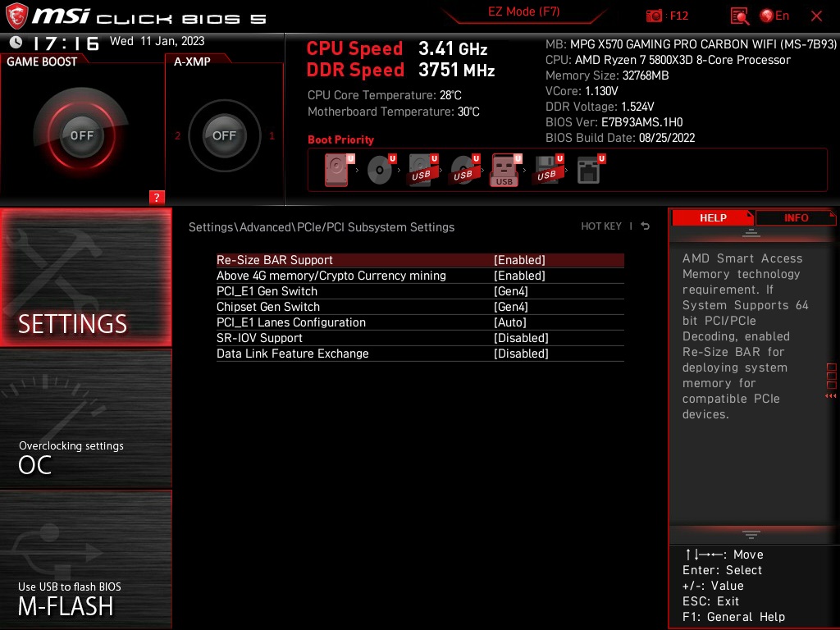Viewport: 840px width, 630px height.
Task: Click the DDR Speed 3751 MHz readout
Action: click(x=400, y=70)
